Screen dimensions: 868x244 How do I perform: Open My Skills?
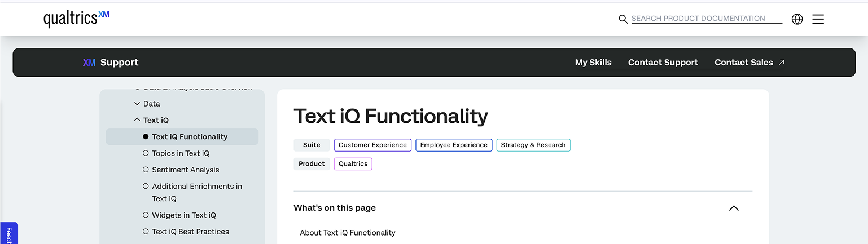tap(593, 63)
